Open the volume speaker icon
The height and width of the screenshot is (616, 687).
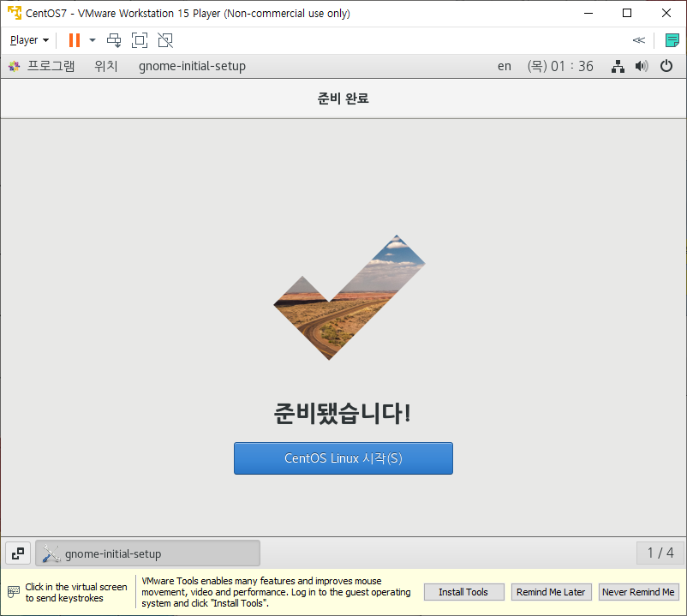click(x=642, y=66)
